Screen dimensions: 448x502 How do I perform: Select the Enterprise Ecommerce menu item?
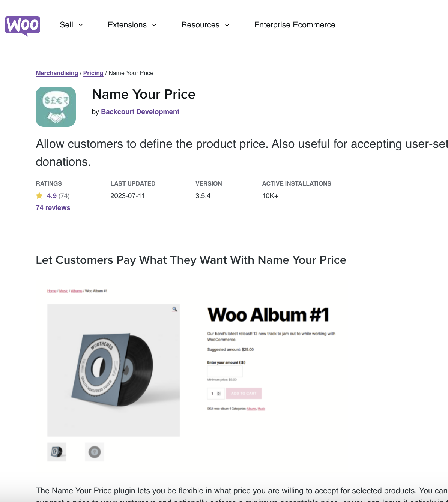coord(295,25)
